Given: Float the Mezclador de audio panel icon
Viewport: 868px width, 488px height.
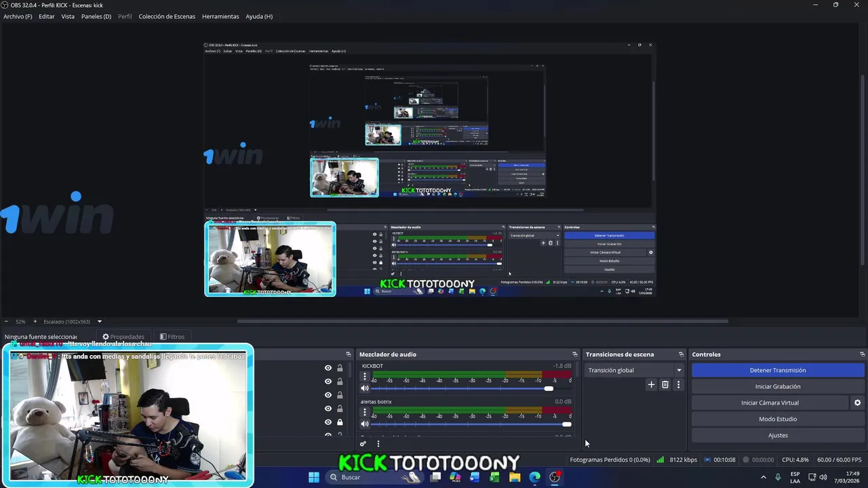Looking at the screenshot, I should (x=575, y=354).
